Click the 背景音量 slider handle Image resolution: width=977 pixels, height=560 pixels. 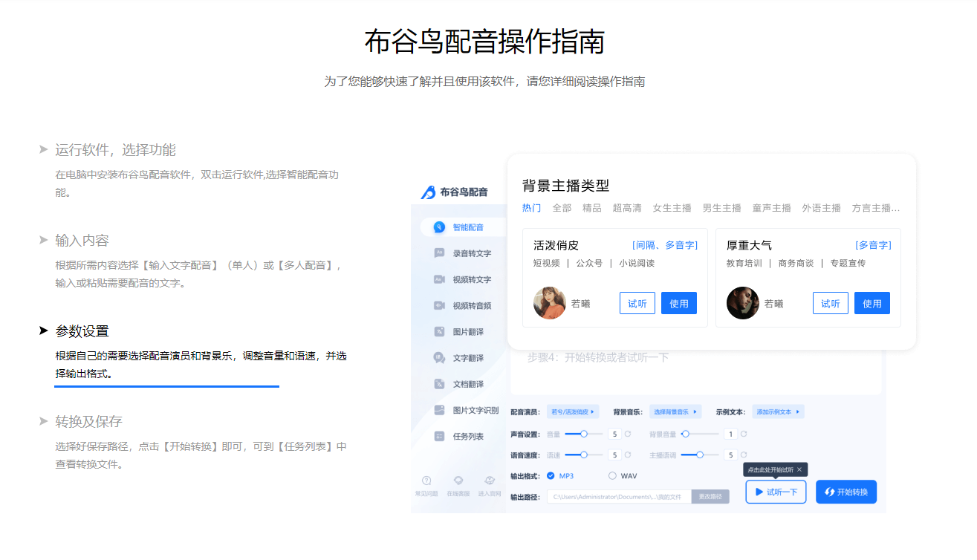pyautogui.click(x=686, y=434)
